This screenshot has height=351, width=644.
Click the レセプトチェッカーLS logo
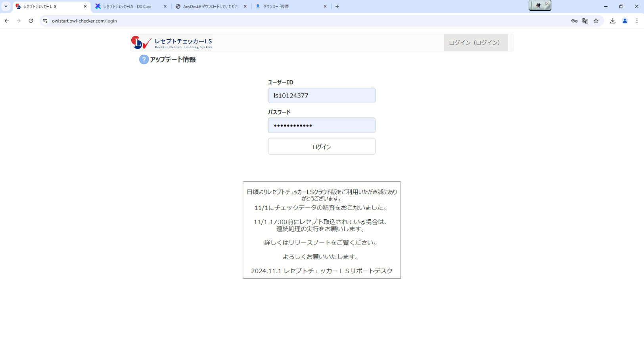[172, 42]
